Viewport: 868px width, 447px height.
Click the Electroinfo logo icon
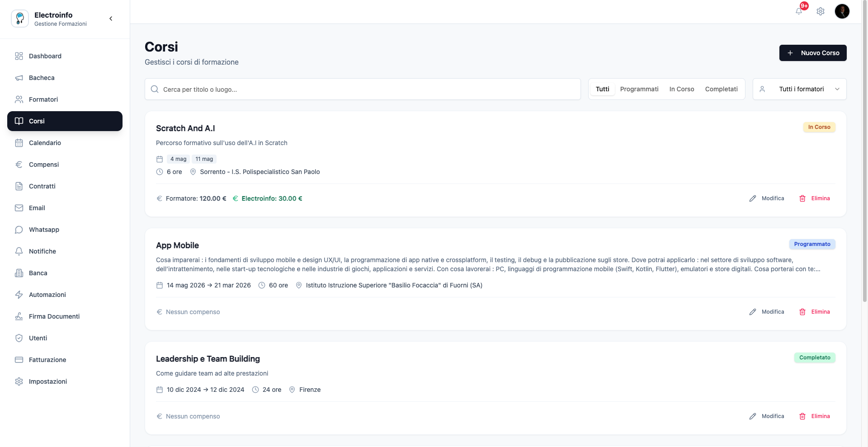20,19
